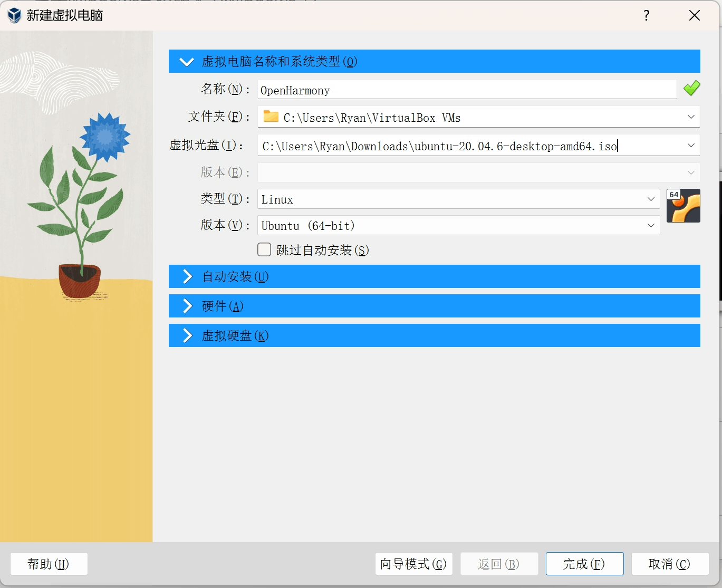Click the green checkmark beside the name field
This screenshot has width=722, height=588.
pyautogui.click(x=691, y=88)
